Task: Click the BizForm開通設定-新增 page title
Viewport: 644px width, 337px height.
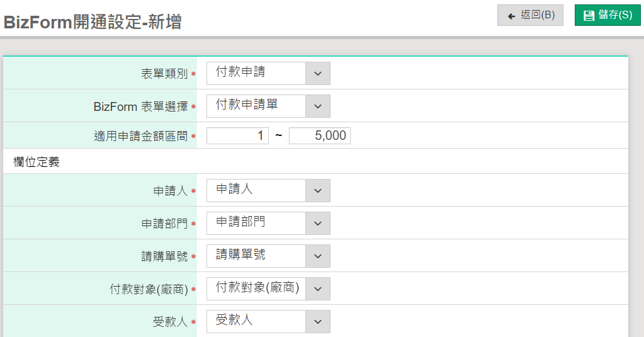Action: coord(93,22)
